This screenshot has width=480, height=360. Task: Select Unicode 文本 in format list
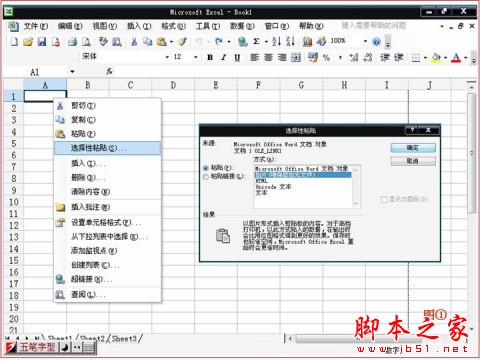(273, 187)
